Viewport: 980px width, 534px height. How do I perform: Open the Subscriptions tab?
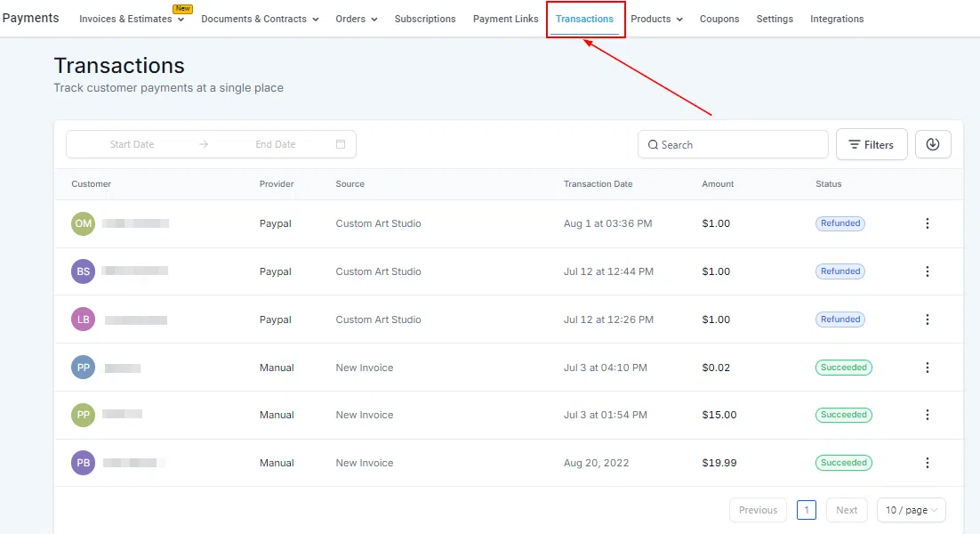point(425,19)
